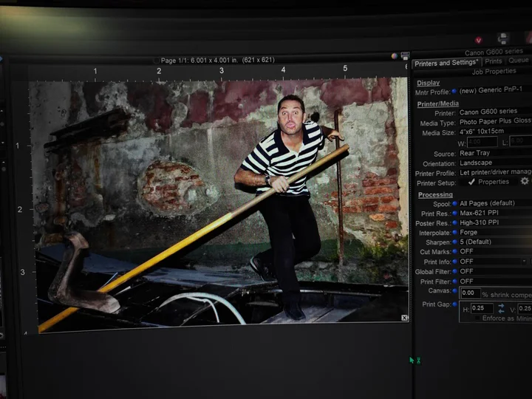
Task: Click the Properties button in Printer Setup
Action: coord(488,182)
